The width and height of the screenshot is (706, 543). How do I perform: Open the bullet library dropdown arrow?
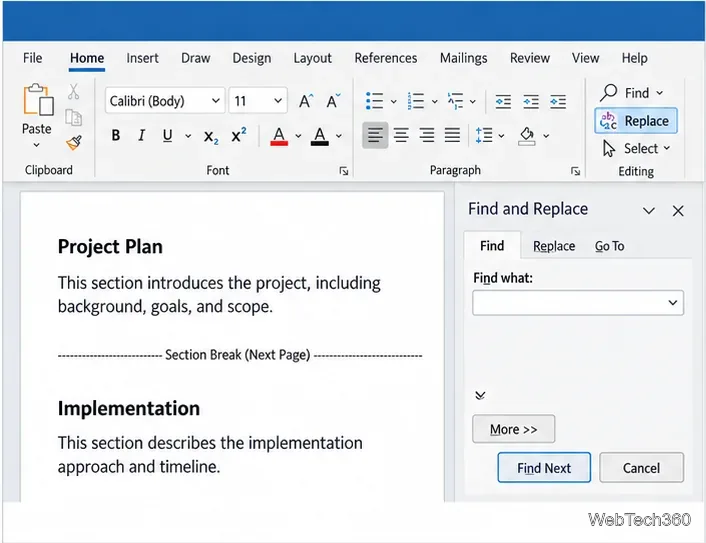point(393,101)
